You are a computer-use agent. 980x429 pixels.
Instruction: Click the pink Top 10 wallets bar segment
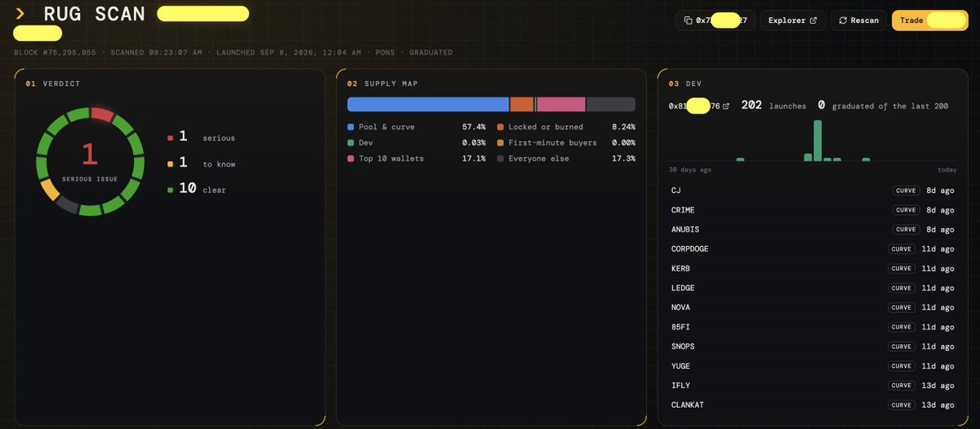pos(561,104)
